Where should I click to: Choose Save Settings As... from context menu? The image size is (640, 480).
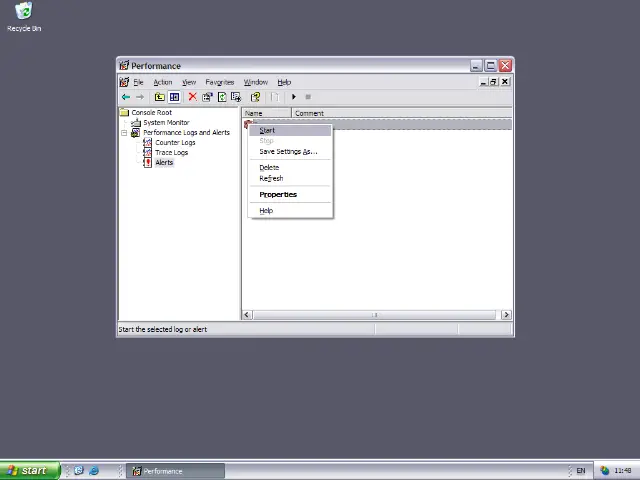point(290,151)
